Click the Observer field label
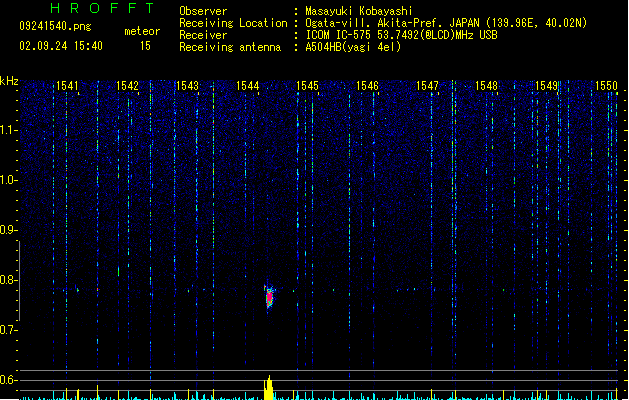Viewport: 629px width, 400px height. (x=203, y=11)
